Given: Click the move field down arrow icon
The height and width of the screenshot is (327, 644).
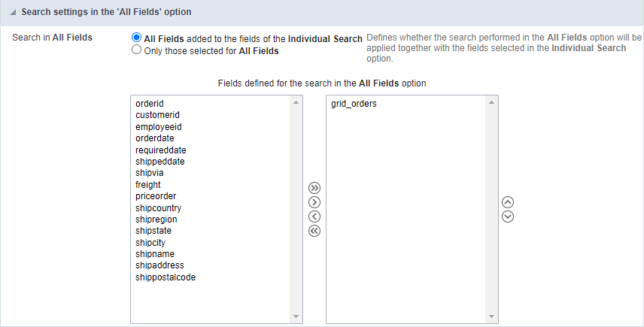Looking at the screenshot, I should coord(508,216).
